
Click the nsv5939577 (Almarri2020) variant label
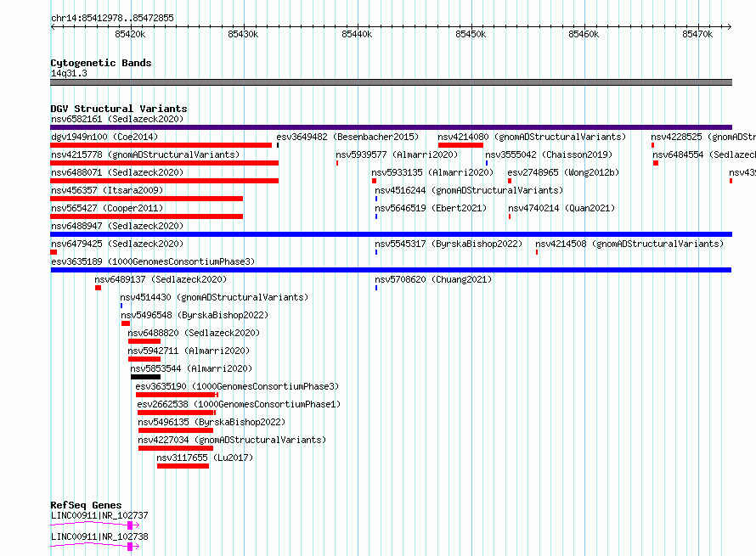397,154
